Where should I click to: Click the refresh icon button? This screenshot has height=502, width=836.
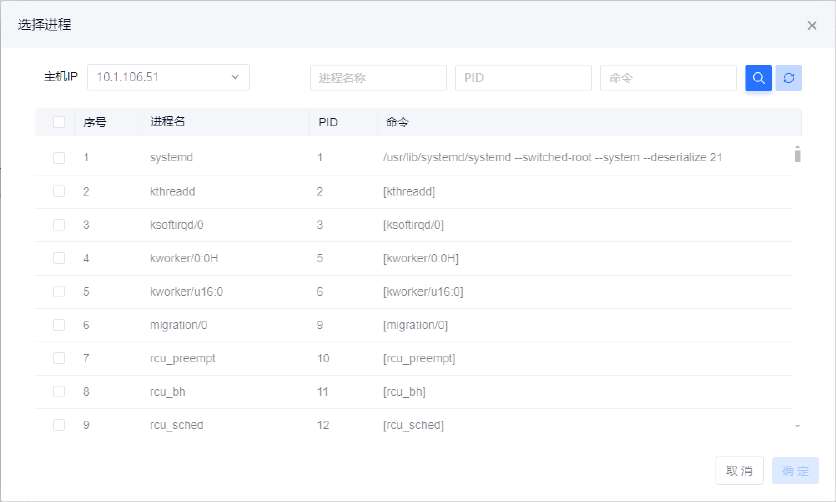(789, 78)
